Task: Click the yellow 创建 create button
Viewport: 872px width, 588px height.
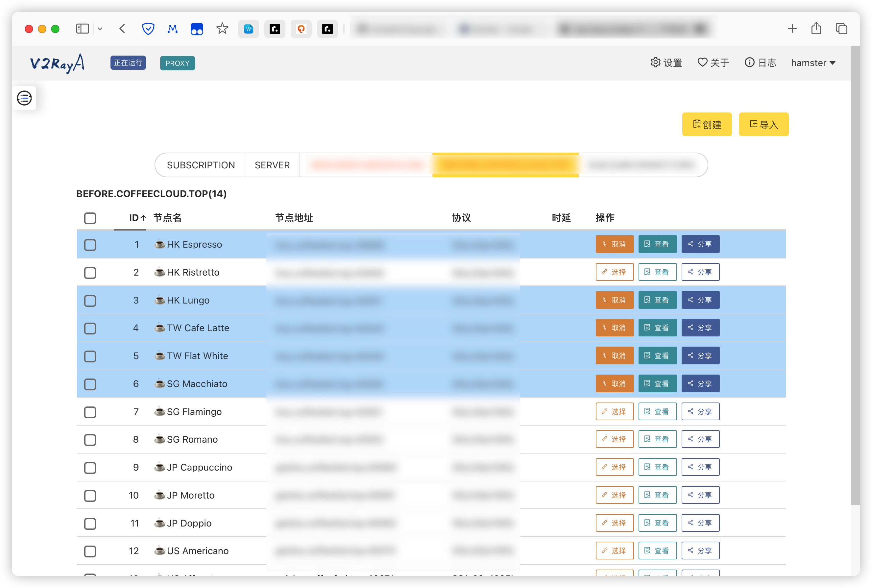Action: (x=706, y=125)
